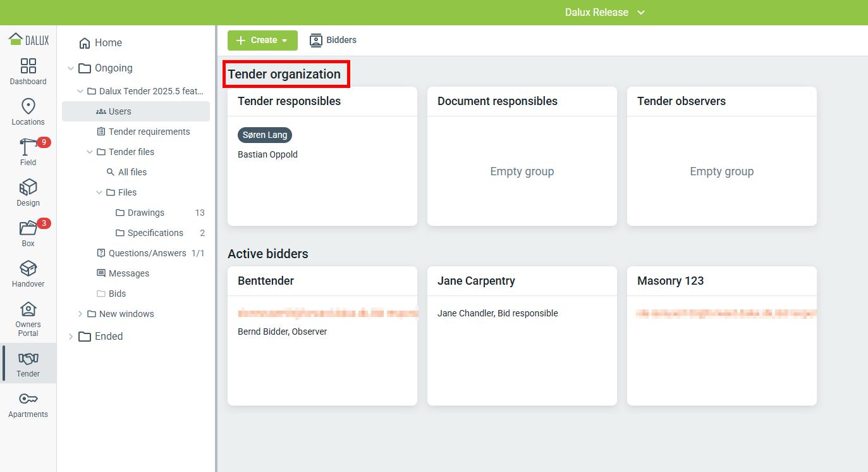The height and width of the screenshot is (472, 868).
Task: Open the Locations pin icon
Action: [x=28, y=107]
